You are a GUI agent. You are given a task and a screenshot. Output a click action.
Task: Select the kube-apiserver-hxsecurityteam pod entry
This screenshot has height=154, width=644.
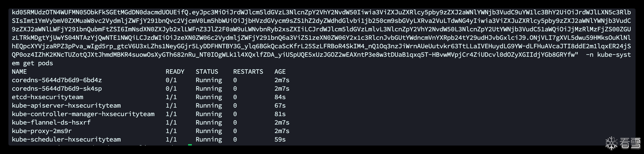click(x=66, y=105)
